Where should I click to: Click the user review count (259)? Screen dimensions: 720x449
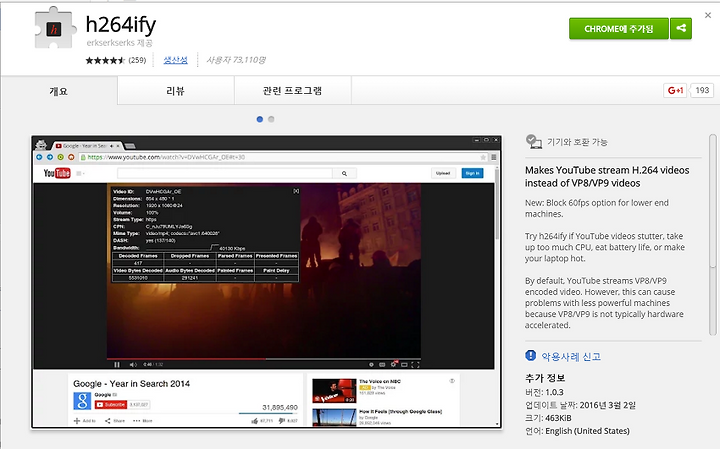point(137,60)
